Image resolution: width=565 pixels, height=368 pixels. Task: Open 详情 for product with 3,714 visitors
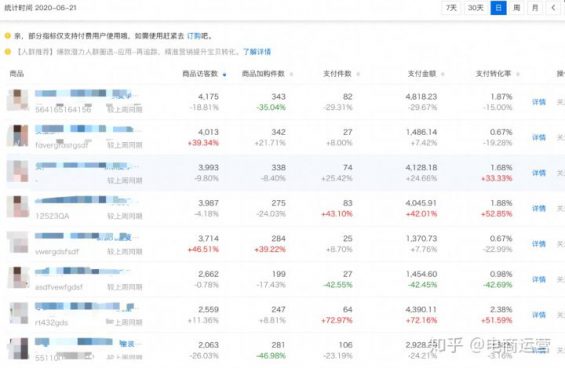(x=539, y=244)
